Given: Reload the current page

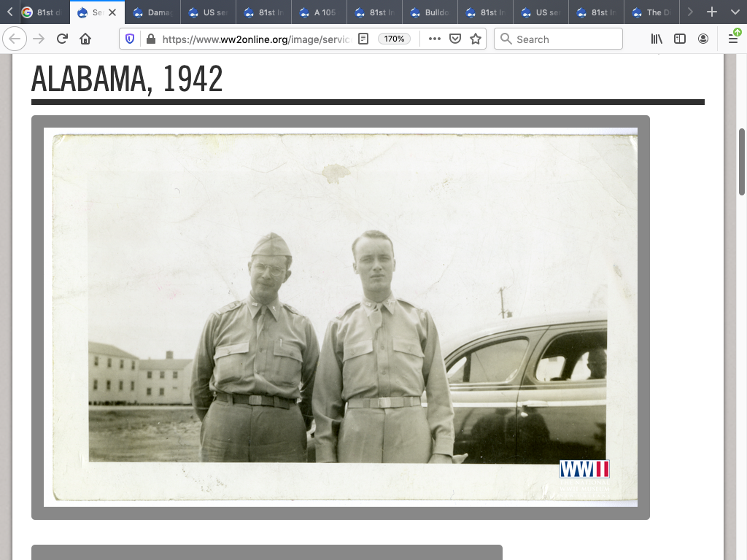Looking at the screenshot, I should click(63, 39).
